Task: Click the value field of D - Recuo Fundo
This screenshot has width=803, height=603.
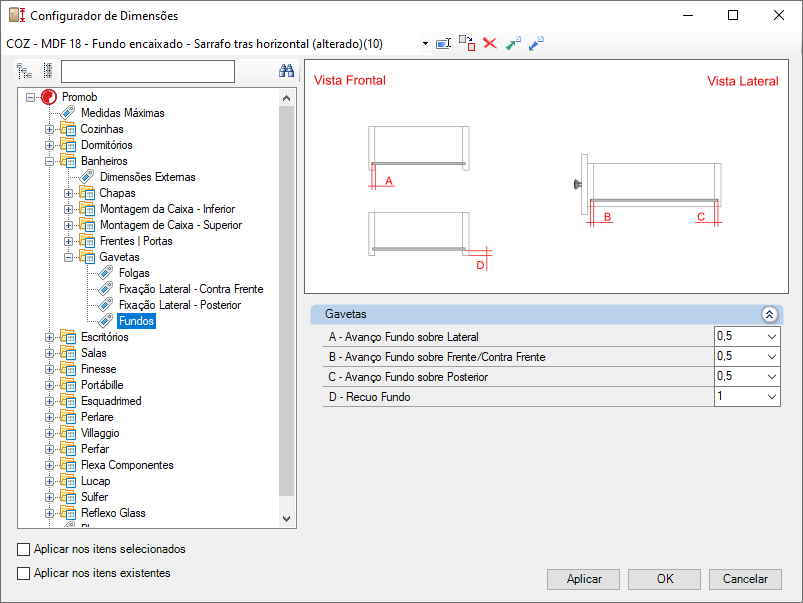Action: pyautogui.click(x=740, y=397)
